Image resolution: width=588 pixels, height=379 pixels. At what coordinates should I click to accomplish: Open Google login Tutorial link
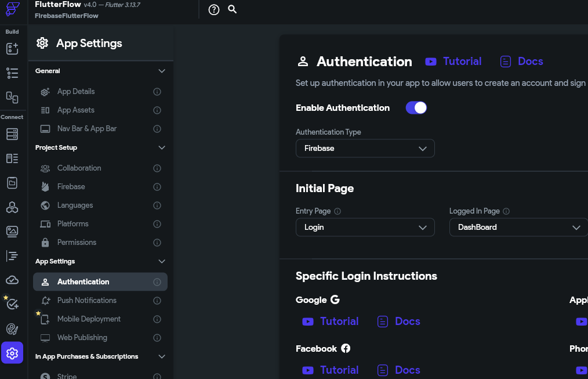coord(331,321)
